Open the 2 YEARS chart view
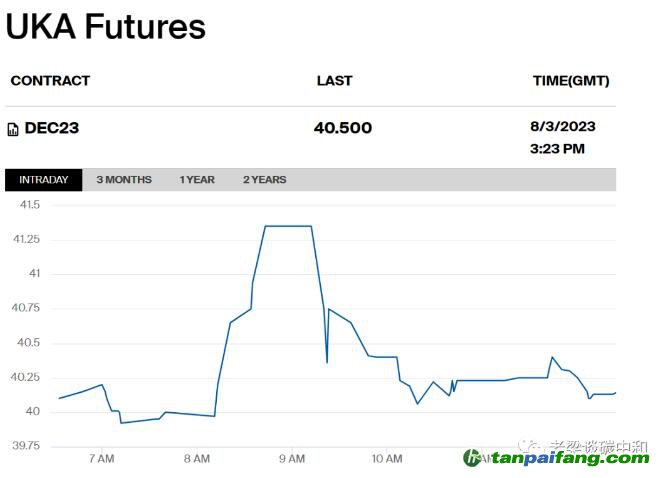 point(264,180)
